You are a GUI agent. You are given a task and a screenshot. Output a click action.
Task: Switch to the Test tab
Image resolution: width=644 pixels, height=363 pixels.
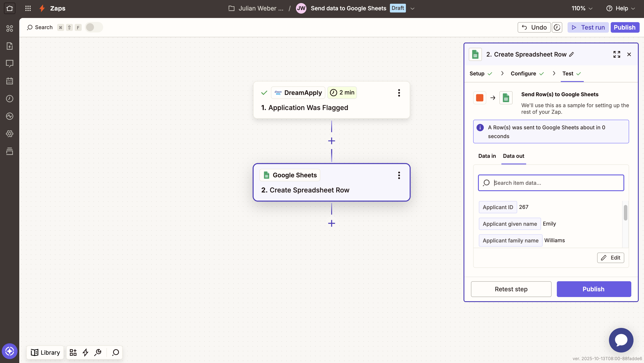[x=571, y=74]
